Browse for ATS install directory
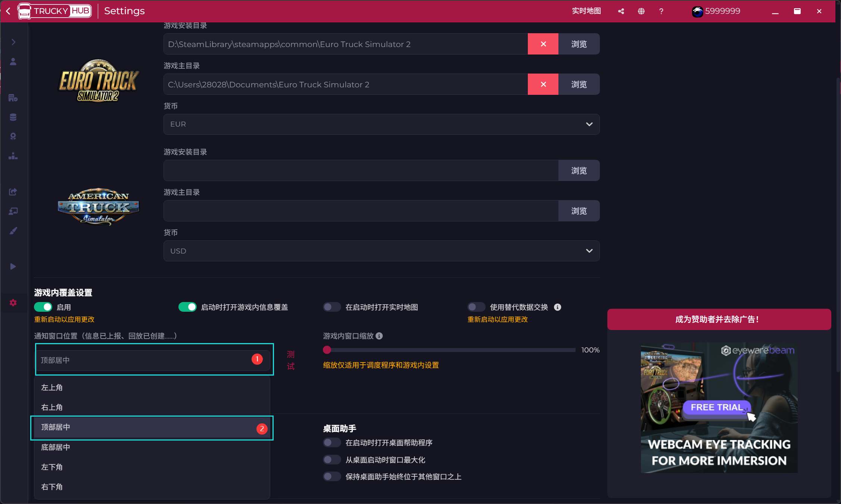 [579, 171]
